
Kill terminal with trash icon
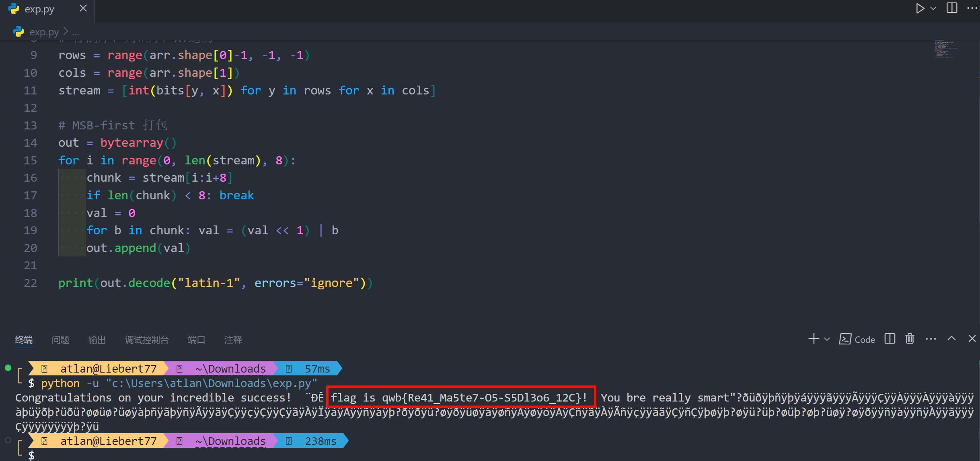coord(910,339)
